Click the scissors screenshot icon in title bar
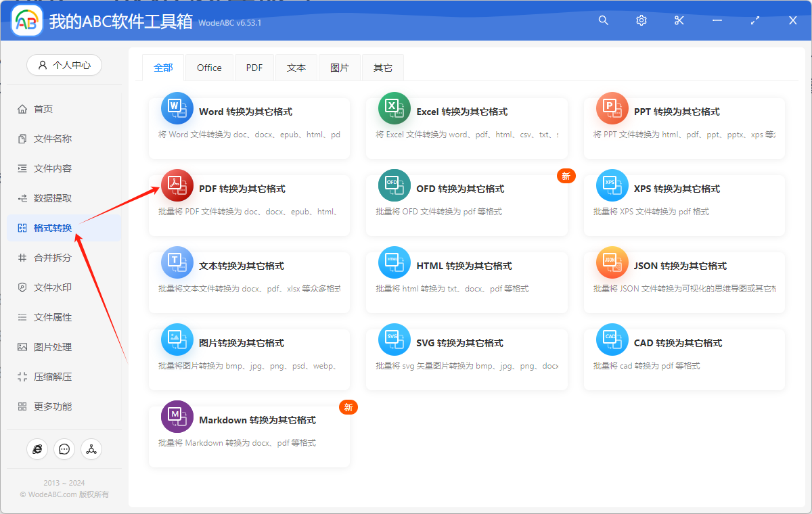This screenshot has height=514, width=812. [679, 20]
